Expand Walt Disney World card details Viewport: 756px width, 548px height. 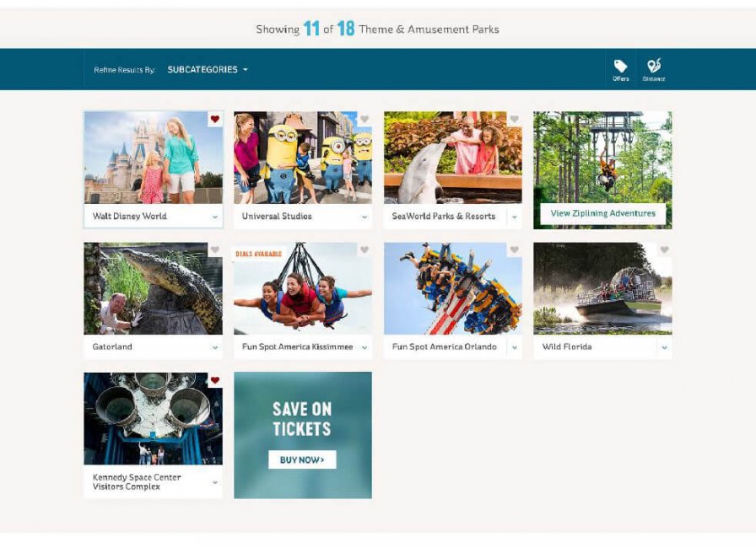coord(215,218)
